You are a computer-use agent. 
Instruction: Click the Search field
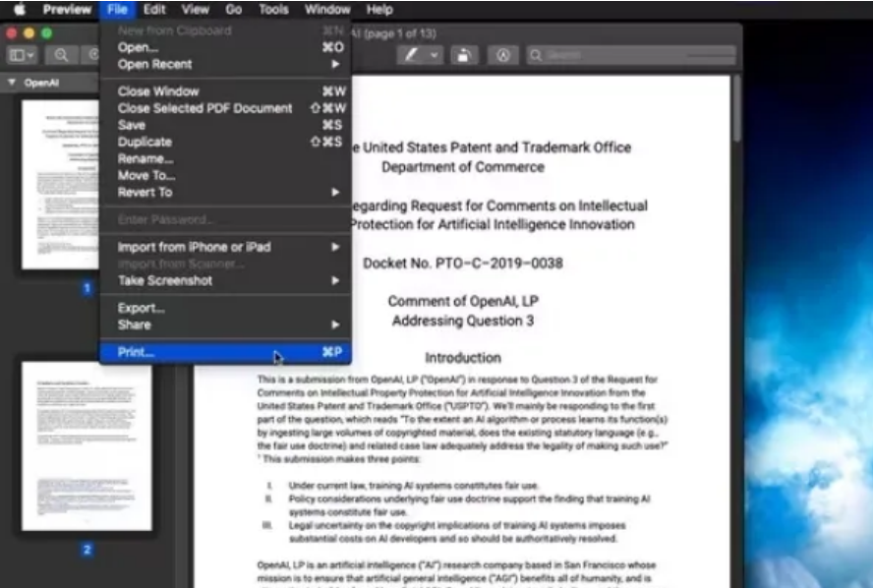pos(631,55)
